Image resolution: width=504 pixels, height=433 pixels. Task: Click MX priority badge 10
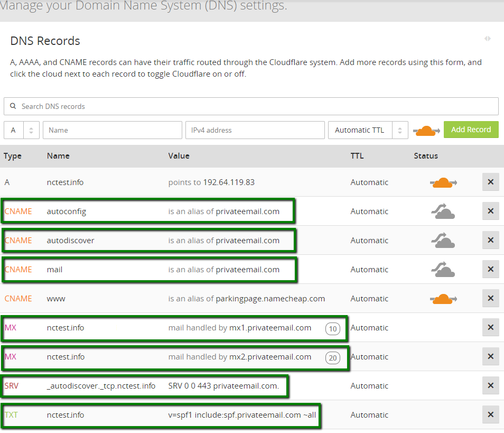click(333, 329)
